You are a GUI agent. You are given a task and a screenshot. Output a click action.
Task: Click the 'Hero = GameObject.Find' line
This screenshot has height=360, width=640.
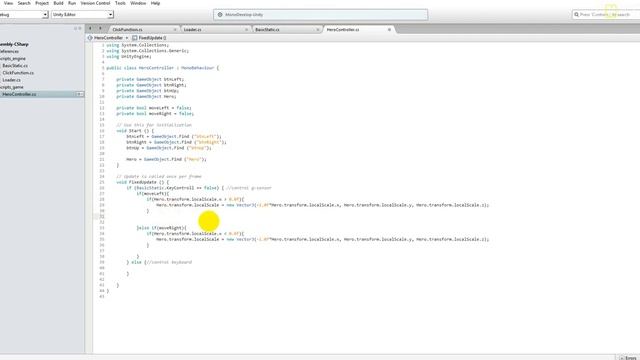(x=167, y=159)
